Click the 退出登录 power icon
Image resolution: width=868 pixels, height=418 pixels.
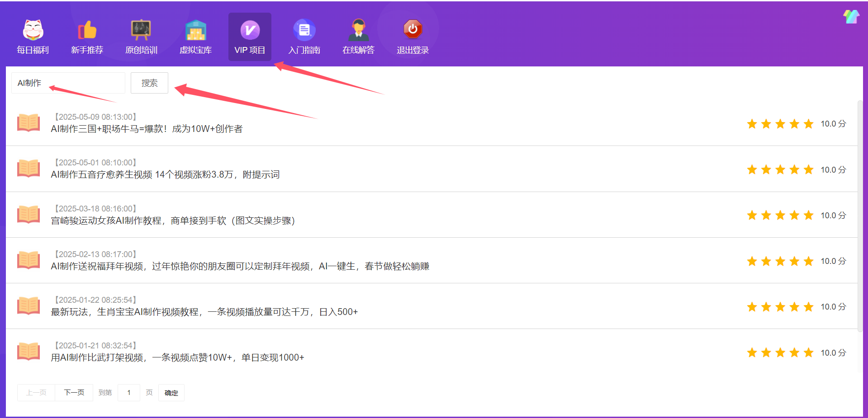click(413, 30)
